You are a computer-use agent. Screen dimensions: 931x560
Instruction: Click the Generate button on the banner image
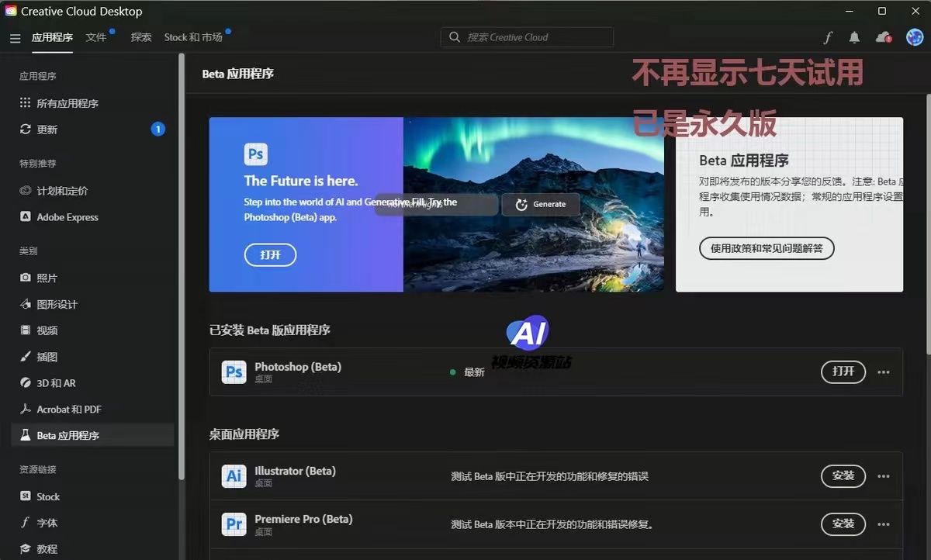pyautogui.click(x=541, y=204)
